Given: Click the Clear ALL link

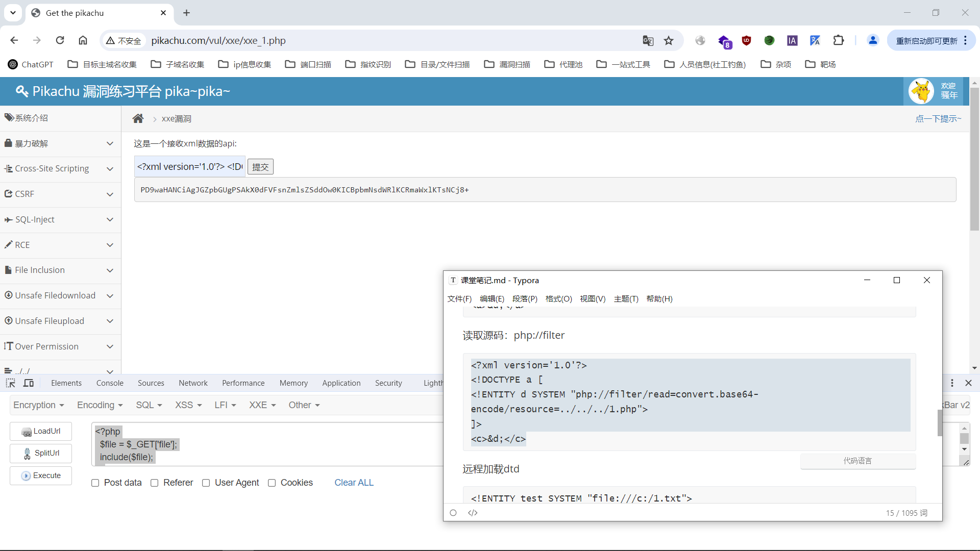Looking at the screenshot, I should pyautogui.click(x=354, y=483).
